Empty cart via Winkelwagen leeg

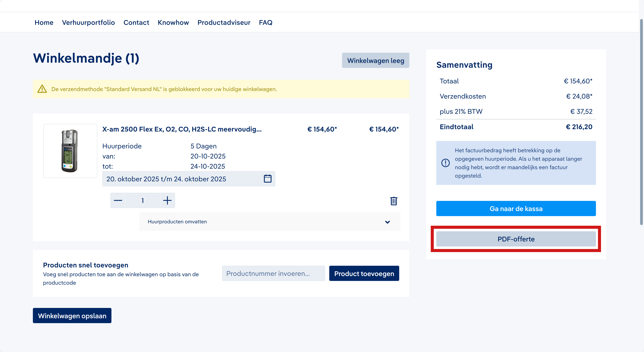pyautogui.click(x=375, y=60)
